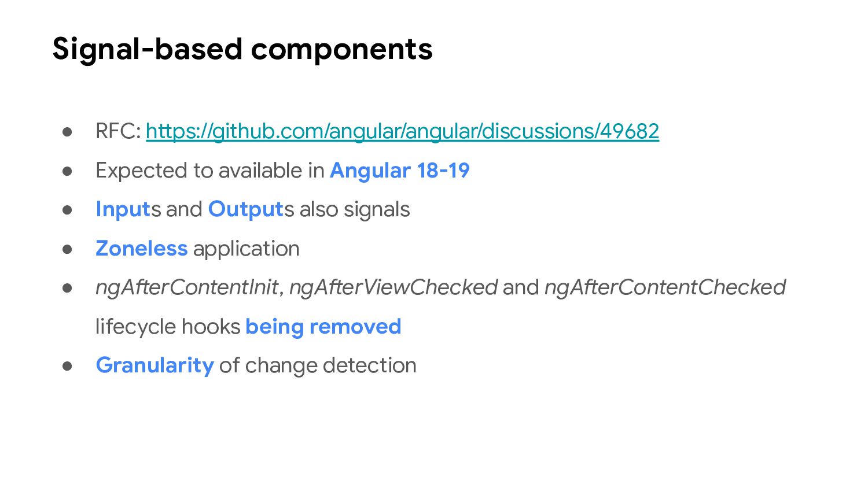Image resolution: width=868 pixels, height=488 pixels.
Task: Click the bullet point beside the RFC line
Action: pyautogui.click(x=67, y=132)
